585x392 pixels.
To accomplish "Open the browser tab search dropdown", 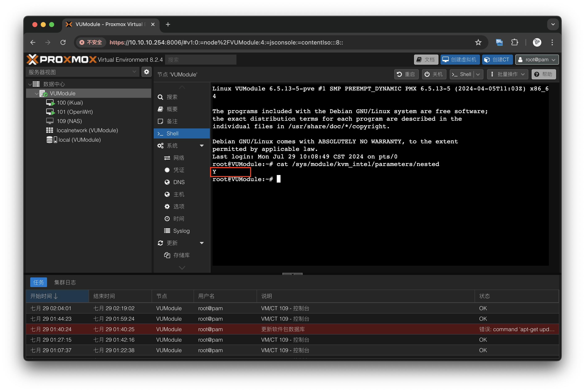I will (x=553, y=24).
